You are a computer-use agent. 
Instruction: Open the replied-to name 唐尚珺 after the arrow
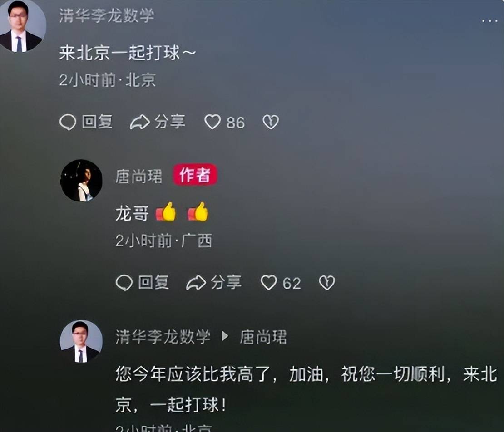click(263, 337)
